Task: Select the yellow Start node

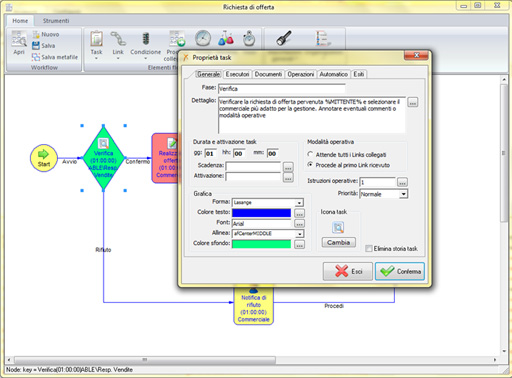Action: [x=44, y=158]
